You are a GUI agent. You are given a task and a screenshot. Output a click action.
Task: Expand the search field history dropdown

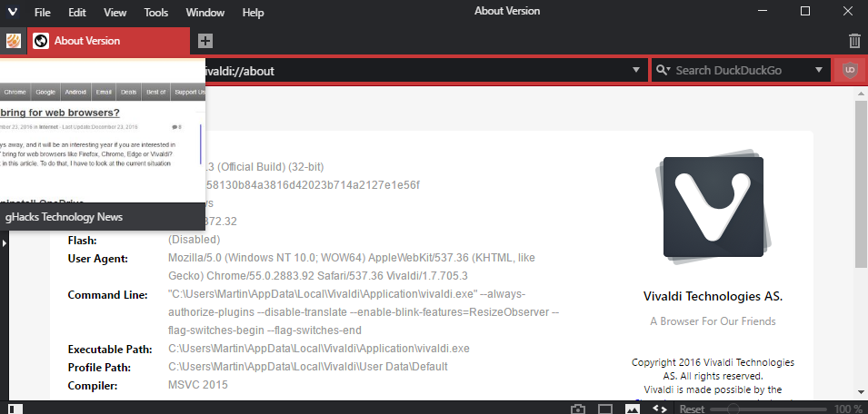pyautogui.click(x=819, y=70)
